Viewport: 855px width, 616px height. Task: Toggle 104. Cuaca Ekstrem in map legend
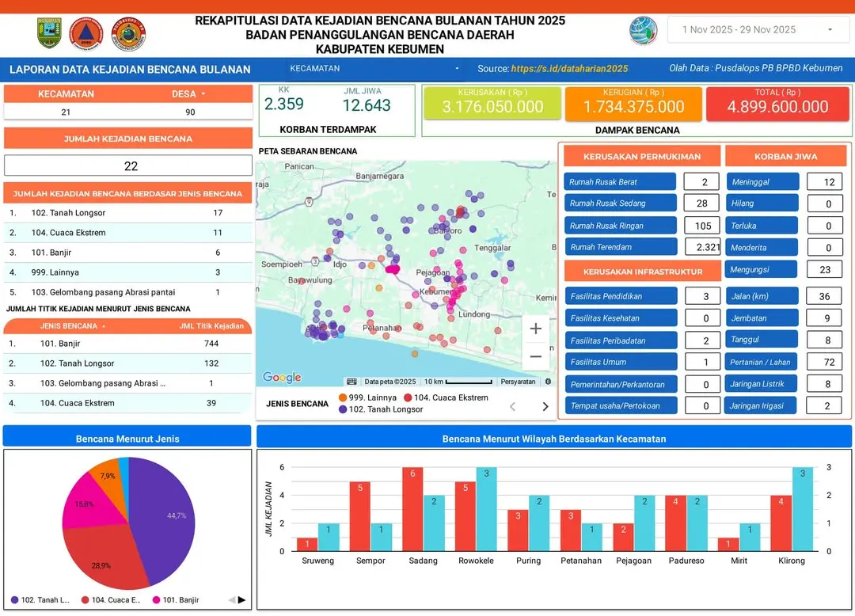[x=445, y=397]
